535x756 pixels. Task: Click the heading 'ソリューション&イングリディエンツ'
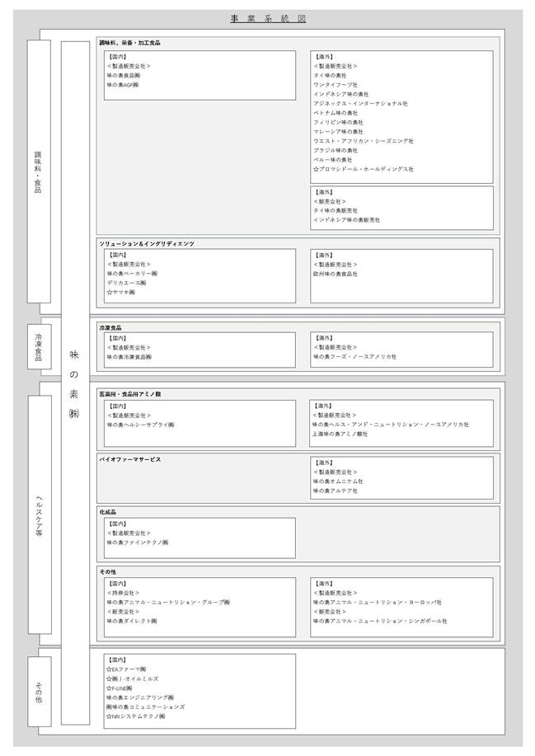[147, 244]
